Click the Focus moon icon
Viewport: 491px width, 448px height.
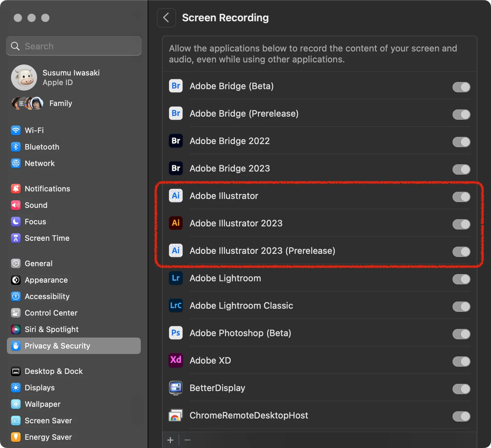pos(16,222)
